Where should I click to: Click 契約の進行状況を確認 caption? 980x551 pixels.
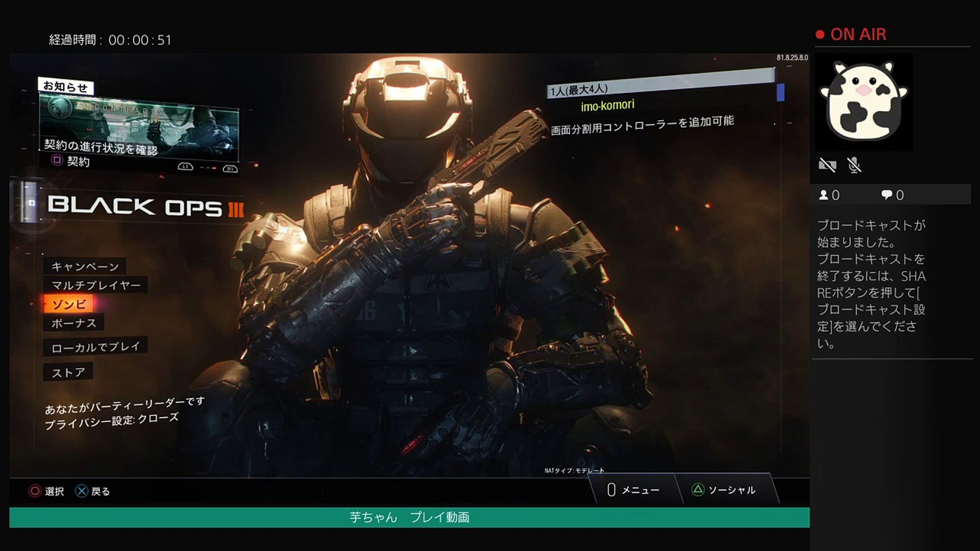[101, 147]
